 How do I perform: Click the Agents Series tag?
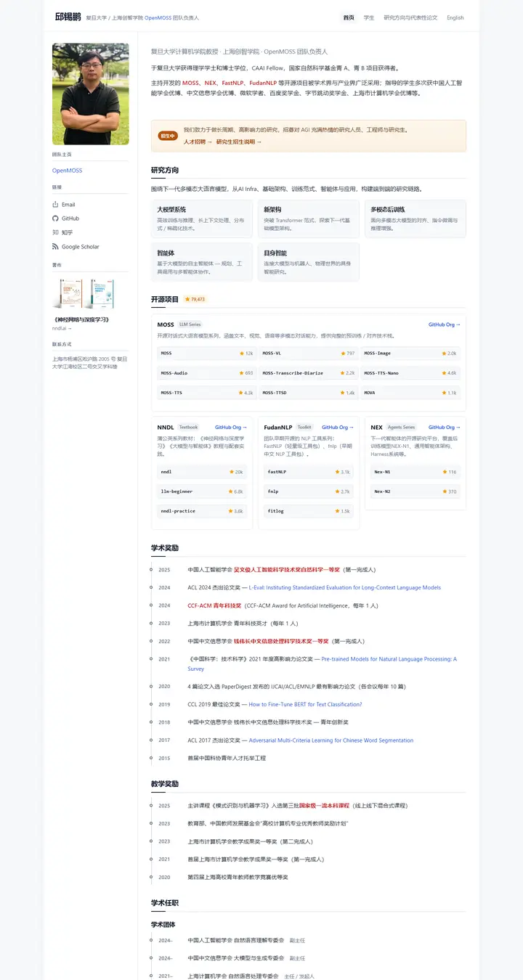(x=401, y=427)
